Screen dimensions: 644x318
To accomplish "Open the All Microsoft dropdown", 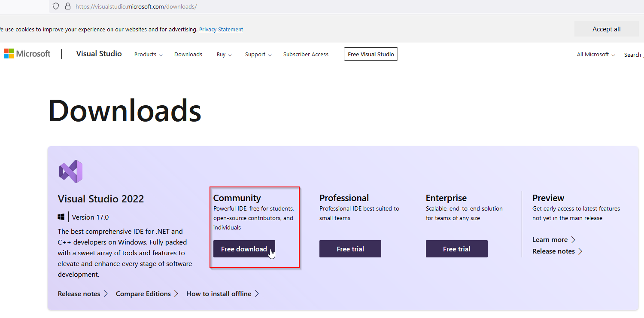I will (x=595, y=54).
